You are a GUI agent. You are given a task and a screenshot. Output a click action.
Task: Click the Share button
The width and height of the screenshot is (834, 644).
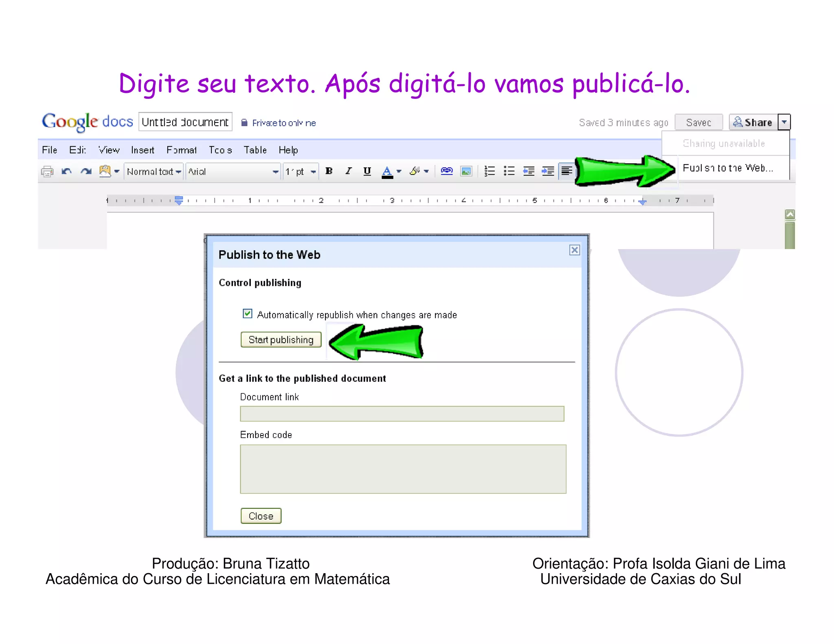[753, 122]
